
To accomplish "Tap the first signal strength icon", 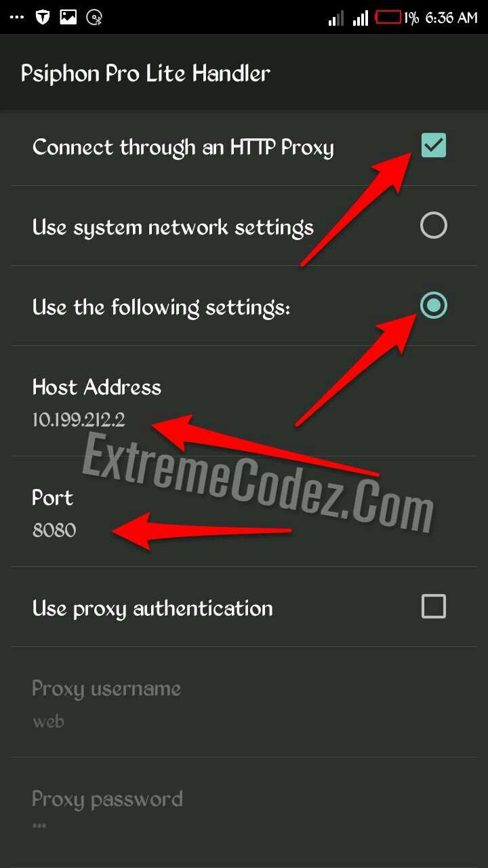I will [336, 18].
